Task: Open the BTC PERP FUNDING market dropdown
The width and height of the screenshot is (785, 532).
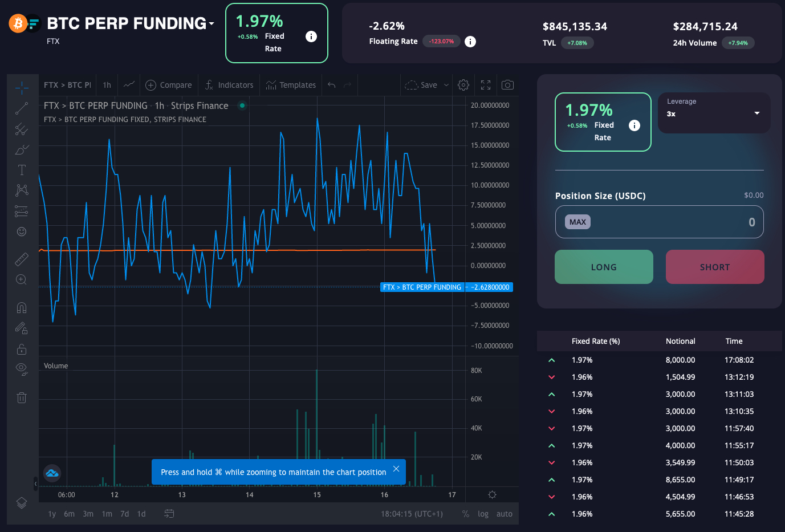Action: pos(211,23)
